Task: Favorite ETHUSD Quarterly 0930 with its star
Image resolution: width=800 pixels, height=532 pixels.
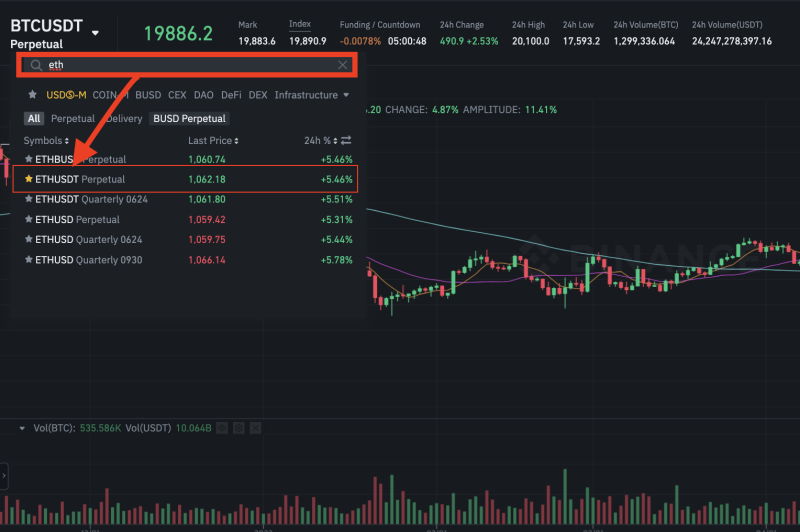Action: (x=29, y=259)
